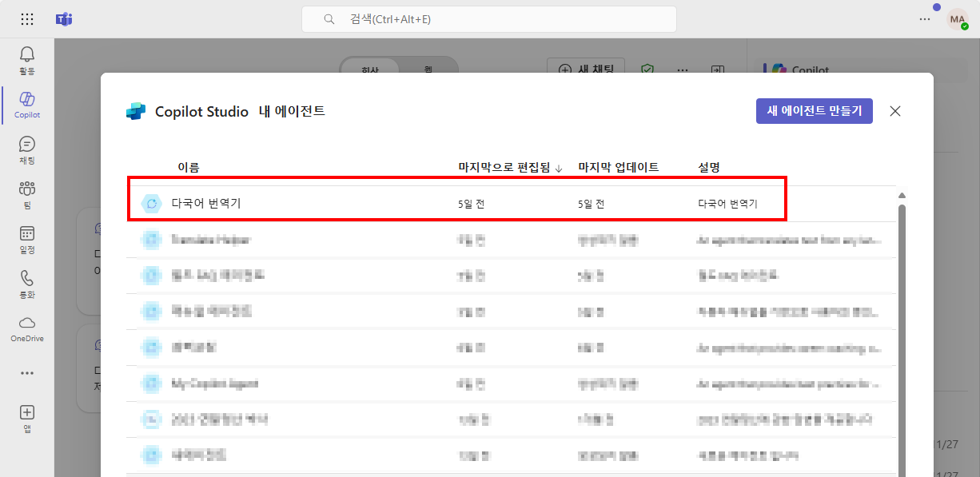
Task: Show more apps ellipsis in sidebar
Action: [x=27, y=373]
